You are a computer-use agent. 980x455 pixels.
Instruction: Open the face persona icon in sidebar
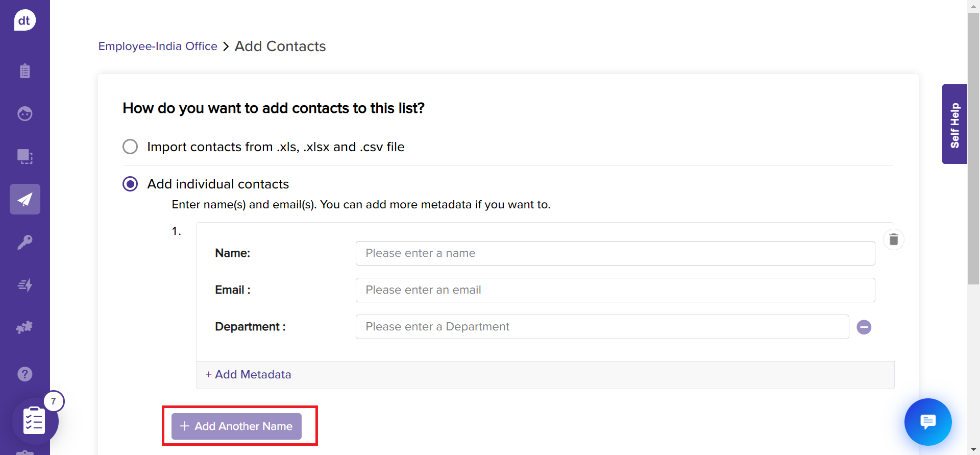[24, 113]
